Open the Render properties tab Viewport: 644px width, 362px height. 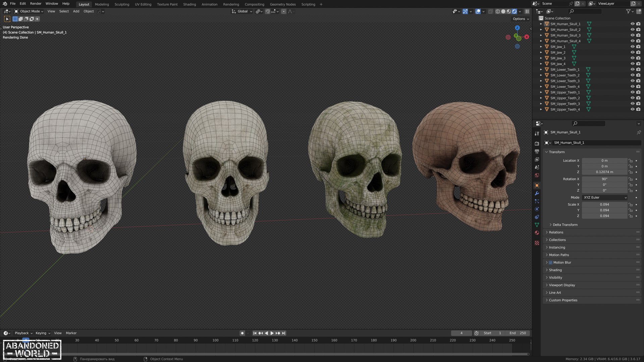point(537,143)
